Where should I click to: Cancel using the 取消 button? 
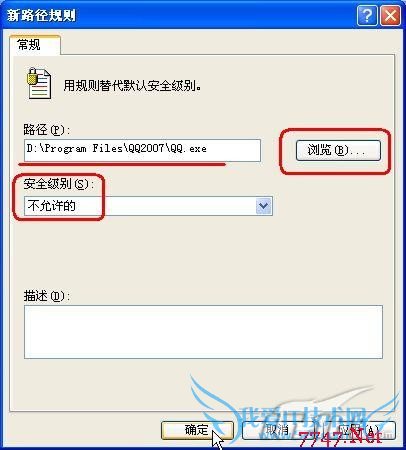point(277,430)
